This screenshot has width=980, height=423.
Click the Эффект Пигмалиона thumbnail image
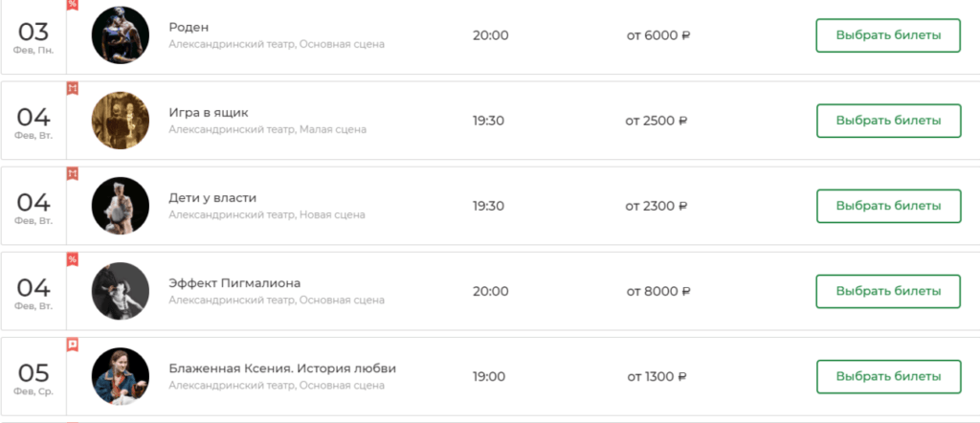(121, 291)
